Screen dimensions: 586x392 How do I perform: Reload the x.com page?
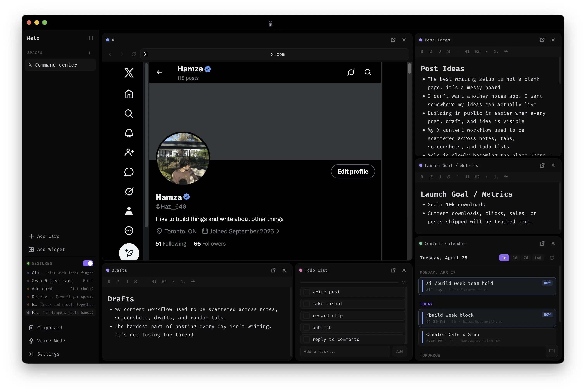tap(134, 54)
